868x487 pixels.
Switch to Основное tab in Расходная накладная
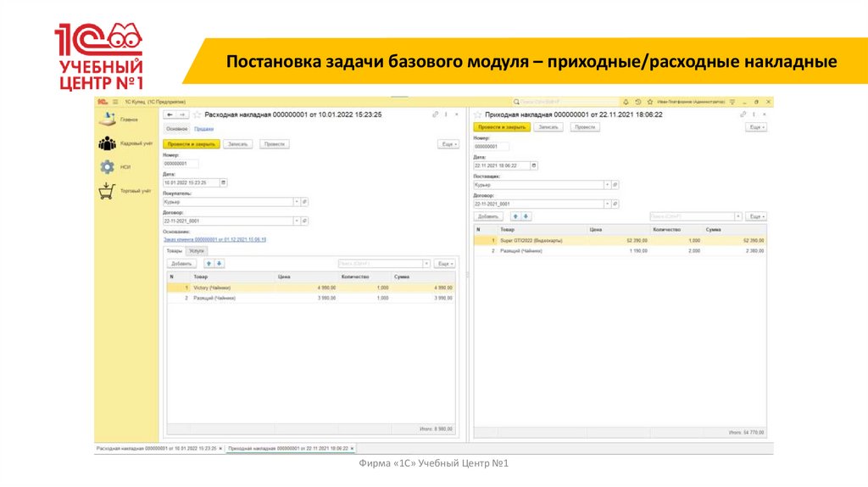pos(177,129)
